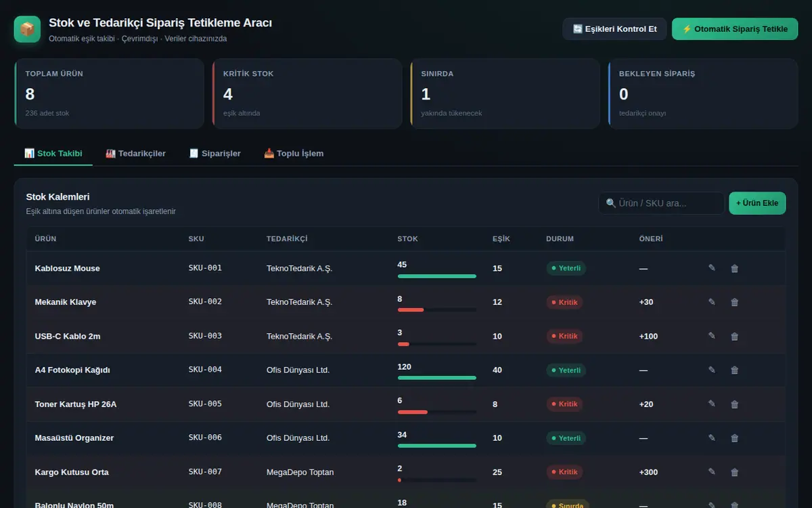Go to the Siparişler tab

point(215,154)
